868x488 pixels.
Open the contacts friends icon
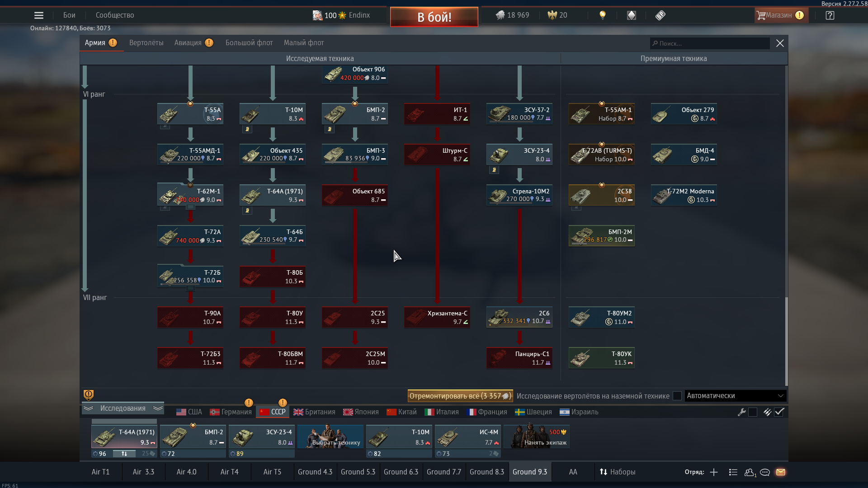click(750, 472)
